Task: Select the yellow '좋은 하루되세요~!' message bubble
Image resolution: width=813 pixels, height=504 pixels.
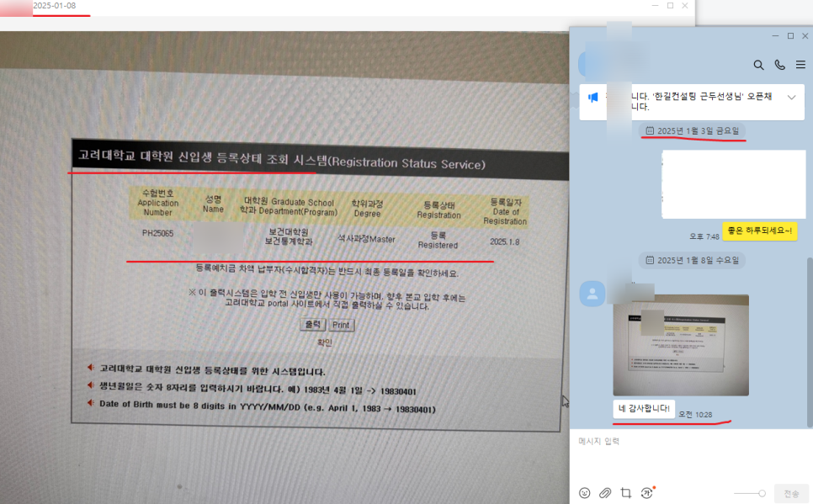Action: pos(760,231)
